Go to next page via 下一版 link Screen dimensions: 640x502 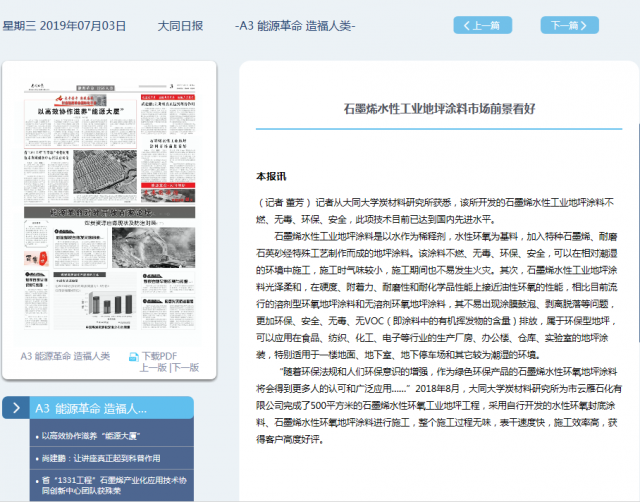pyautogui.click(x=185, y=368)
